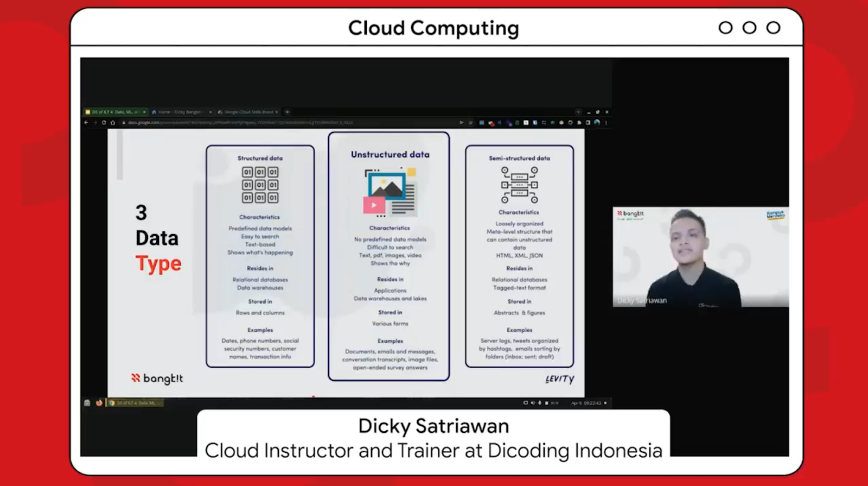
Task: Click the image and video icon under Unstructured data
Action: pos(390,191)
